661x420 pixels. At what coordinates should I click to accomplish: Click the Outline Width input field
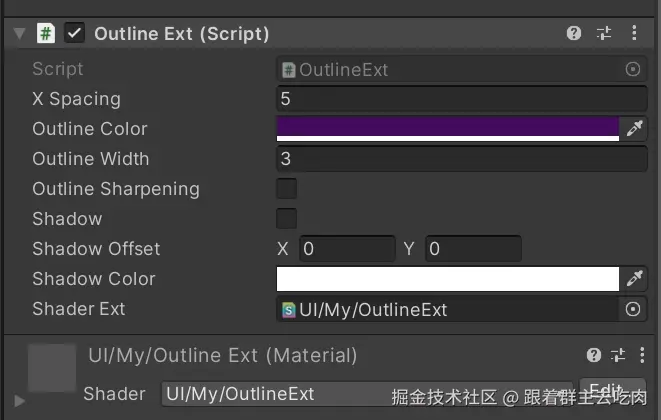click(461, 159)
